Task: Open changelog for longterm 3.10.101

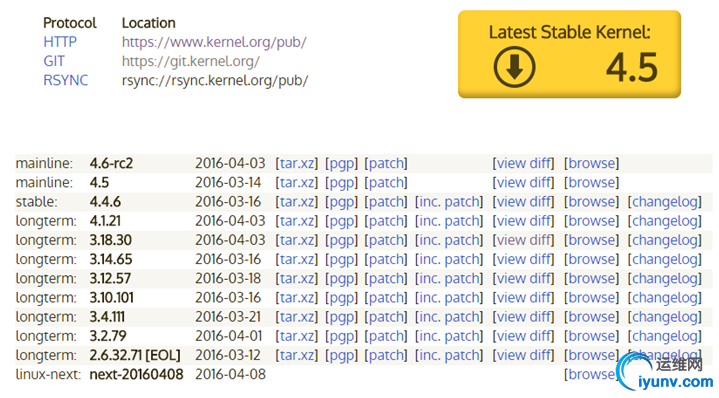Action: point(665,298)
